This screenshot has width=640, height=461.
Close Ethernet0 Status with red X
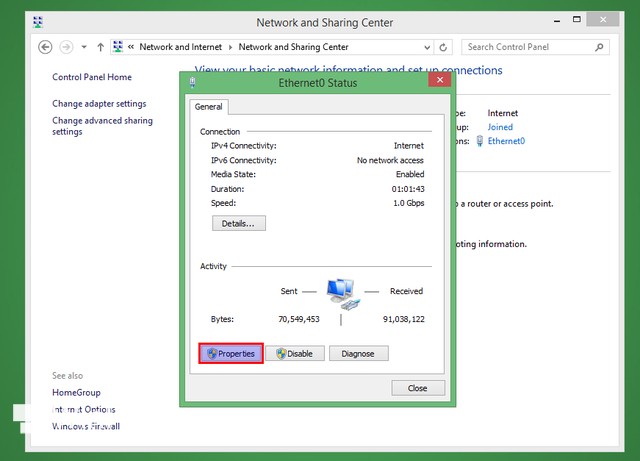point(440,80)
